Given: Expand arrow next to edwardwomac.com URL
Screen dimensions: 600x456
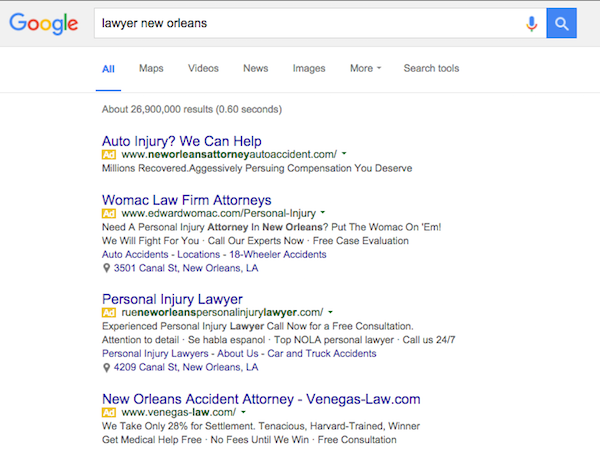Looking at the screenshot, I should click(x=323, y=213).
